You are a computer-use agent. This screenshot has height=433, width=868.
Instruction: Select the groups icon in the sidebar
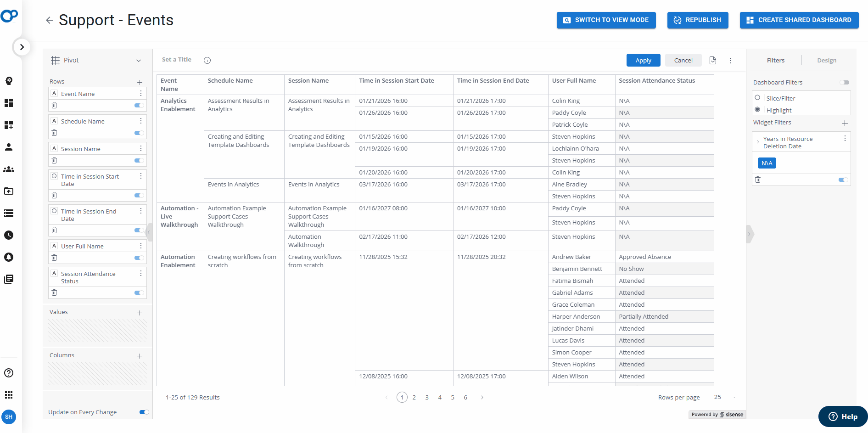[x=9, y=169]
